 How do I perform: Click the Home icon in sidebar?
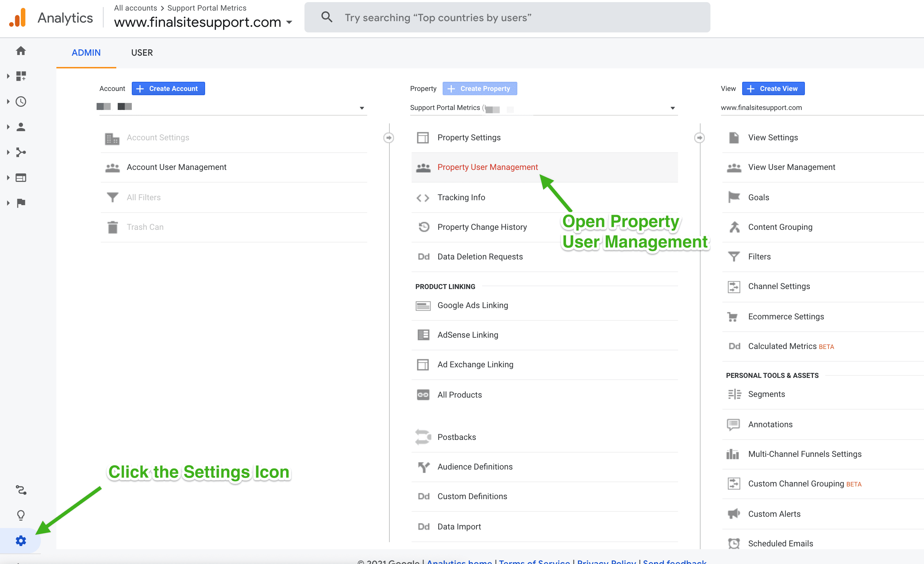(21, 51)
